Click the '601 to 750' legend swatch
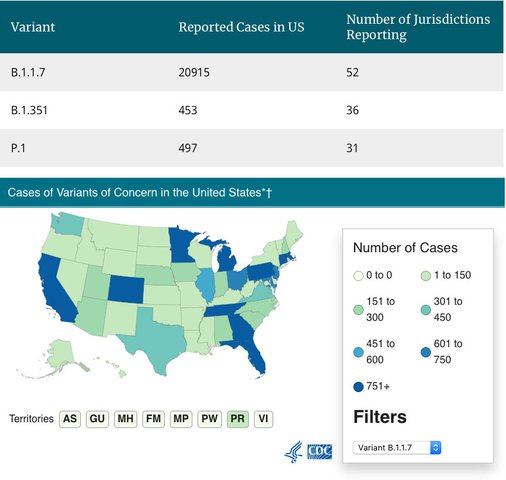Viewport: 506px width, 480px height. click(x=426, y=352)
